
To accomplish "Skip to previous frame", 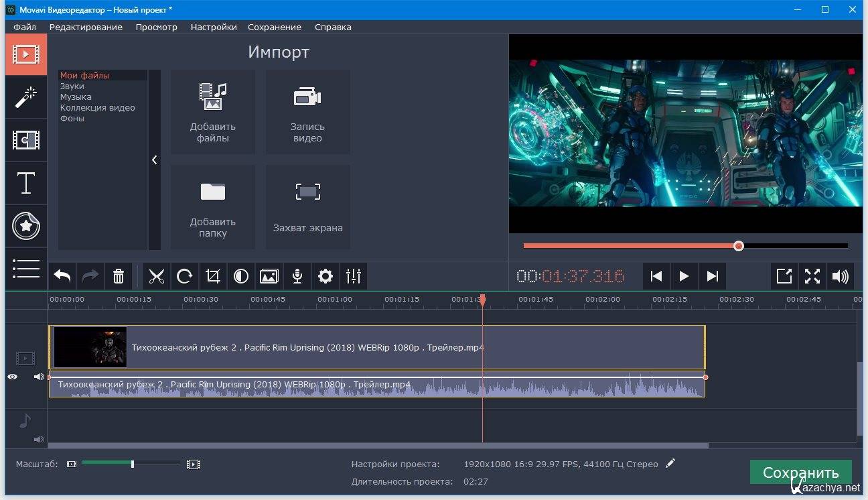I will coord(656,276).
